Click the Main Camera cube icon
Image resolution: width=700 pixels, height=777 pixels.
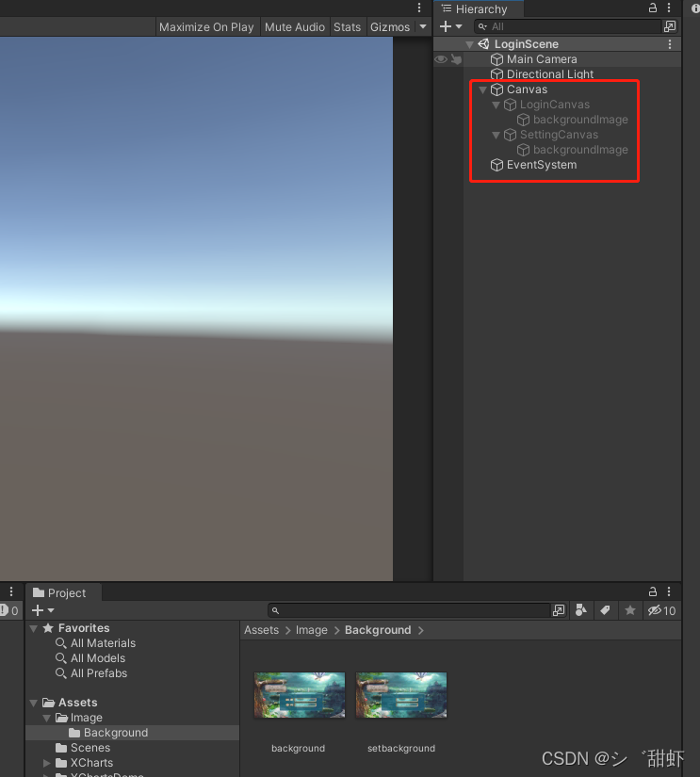click(497, 59)
